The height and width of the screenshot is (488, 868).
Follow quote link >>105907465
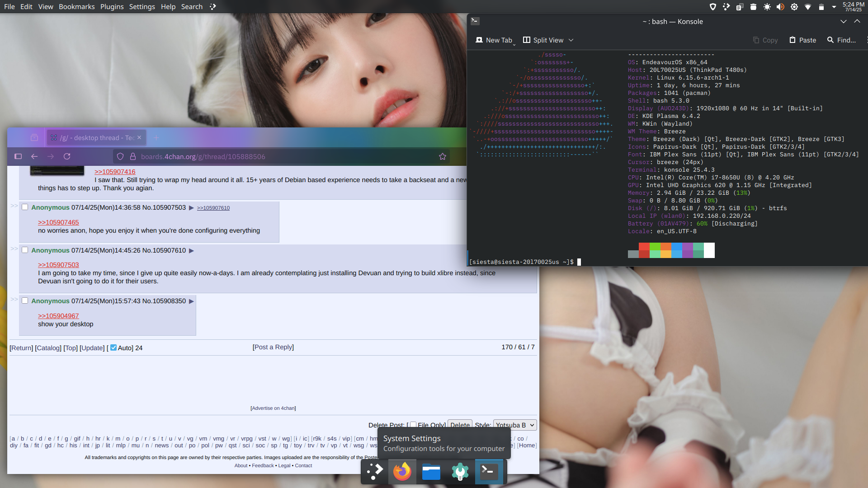pos(58,222)
